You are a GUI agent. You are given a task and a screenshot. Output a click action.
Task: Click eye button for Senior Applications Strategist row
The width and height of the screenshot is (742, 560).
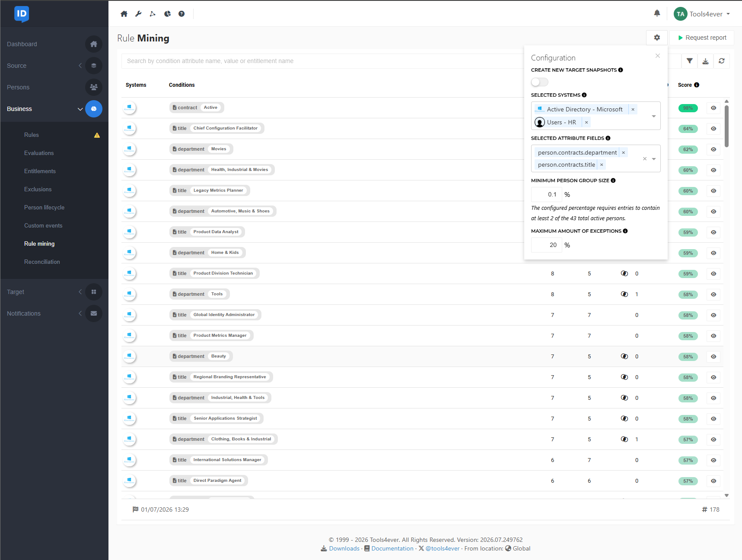click(x=713, y=419)
